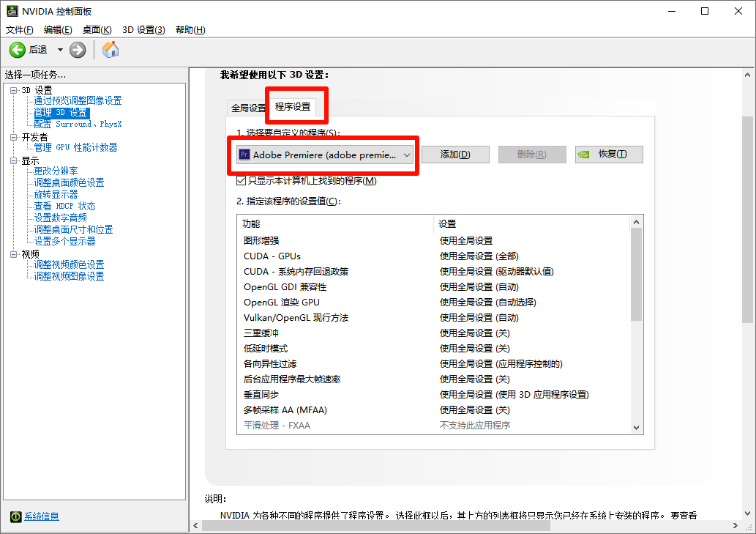Select 更改分辨率 in task tree

coord(56,171)
